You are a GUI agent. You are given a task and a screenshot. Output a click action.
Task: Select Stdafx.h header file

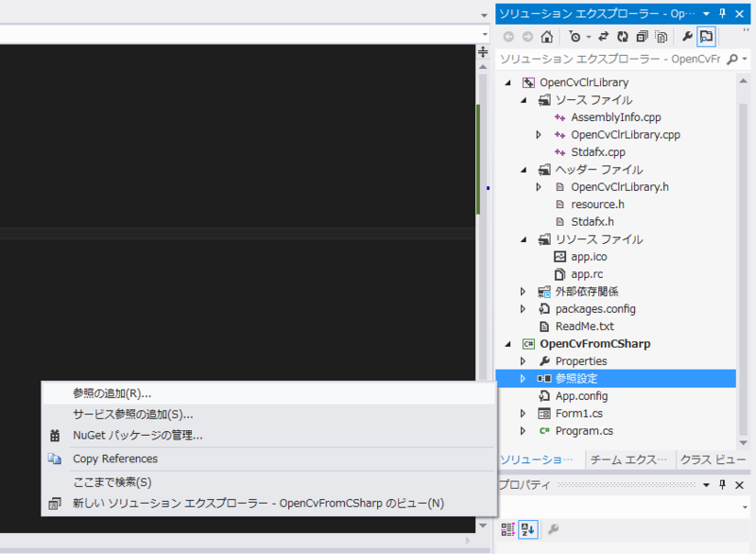[x=593, y=222]
